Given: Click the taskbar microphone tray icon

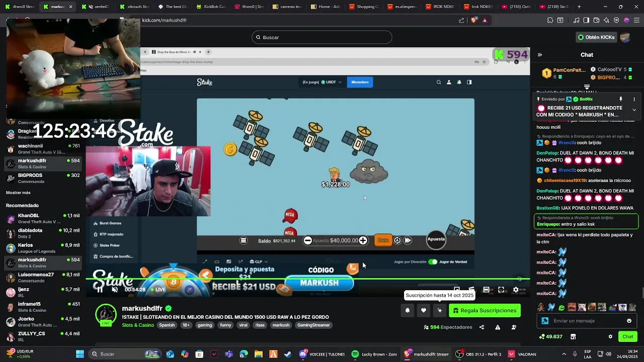Looking at the screenshot, I should pos(575,354).
